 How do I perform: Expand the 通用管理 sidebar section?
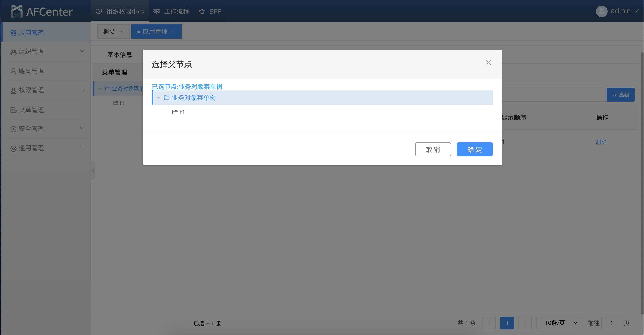pyautogui.click(x=82, y=148)
